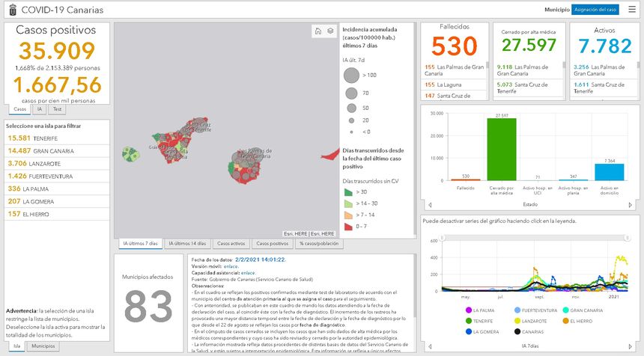Go to next page of Estado chart
The height and width of the screenshot is (356, 644).
click(x=631, y=204)
